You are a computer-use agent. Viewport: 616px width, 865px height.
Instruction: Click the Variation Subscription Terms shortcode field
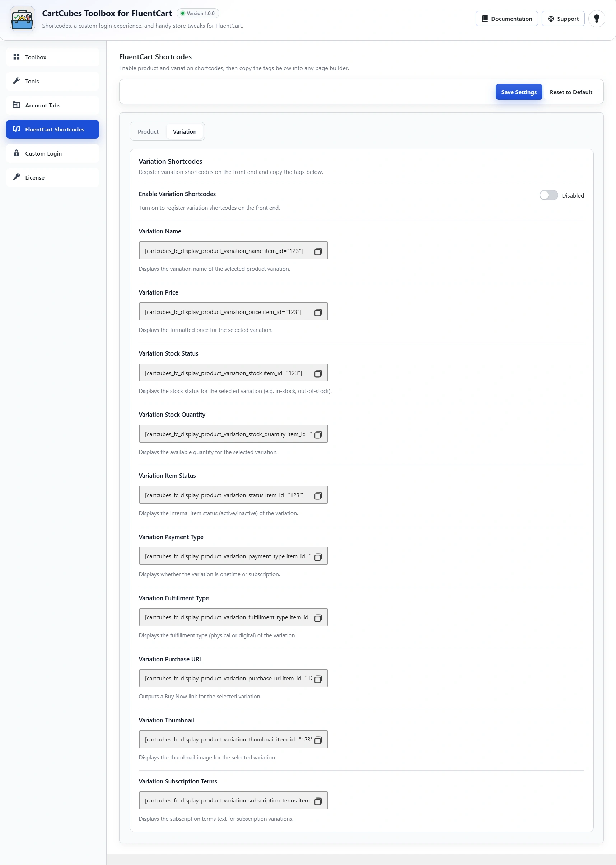click(233, 800)
